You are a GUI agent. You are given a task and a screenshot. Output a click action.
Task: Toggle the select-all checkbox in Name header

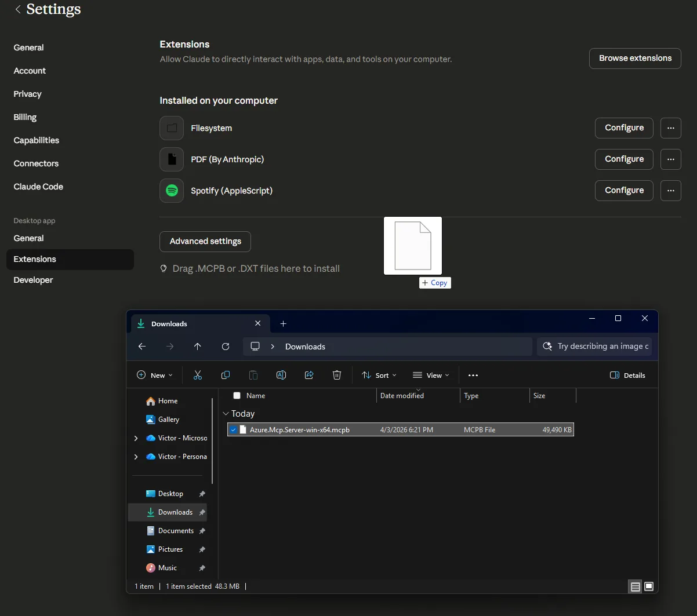(237, 396)
